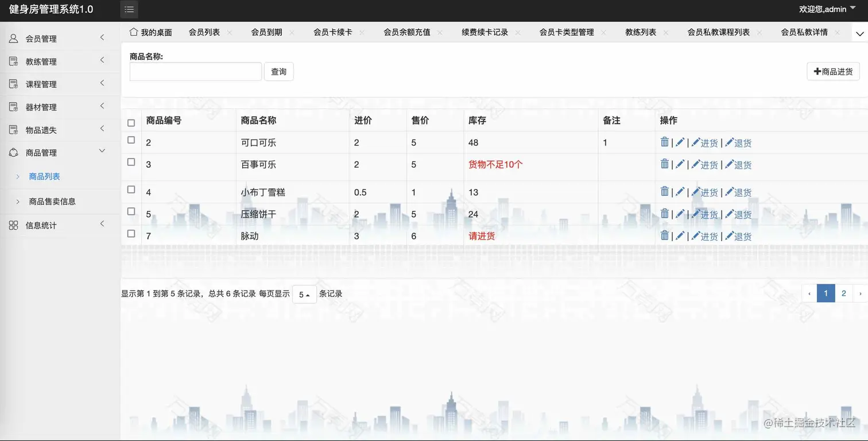Screen dimensions: 868x441
Task: Focus the 商品名称 search input field
Action: point(196,72)
